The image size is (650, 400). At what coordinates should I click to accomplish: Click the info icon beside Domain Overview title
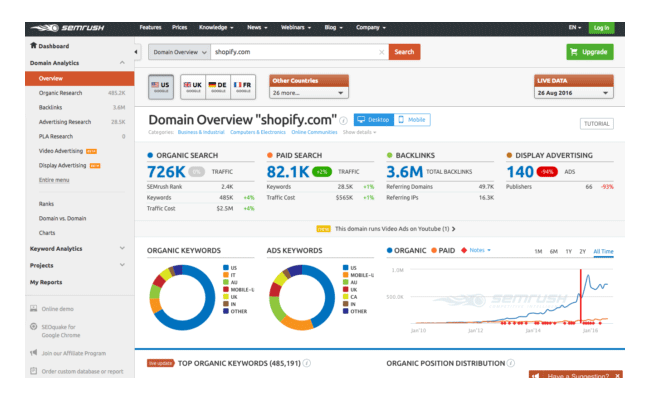[343, 121]
